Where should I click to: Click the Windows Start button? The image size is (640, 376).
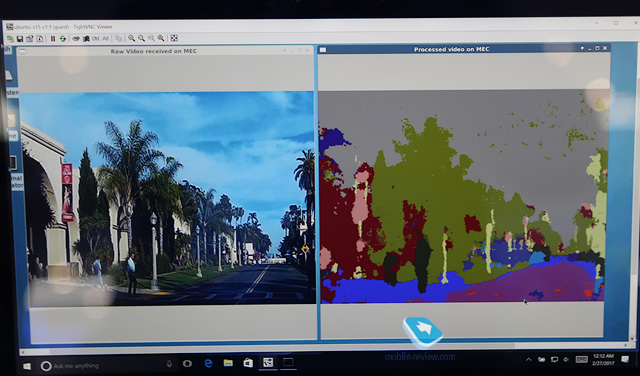(x=27, y=366)
